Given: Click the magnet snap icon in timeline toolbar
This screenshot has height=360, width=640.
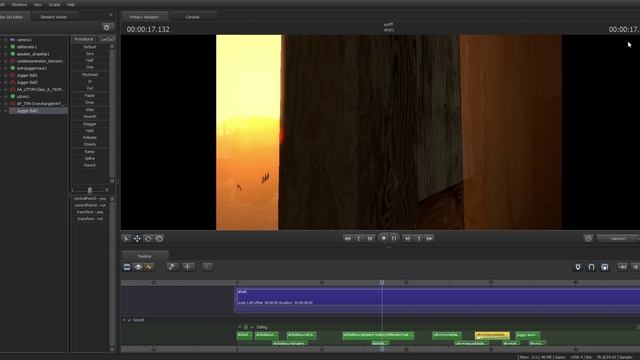Looking at the screenshot, I should pos(591,267).
